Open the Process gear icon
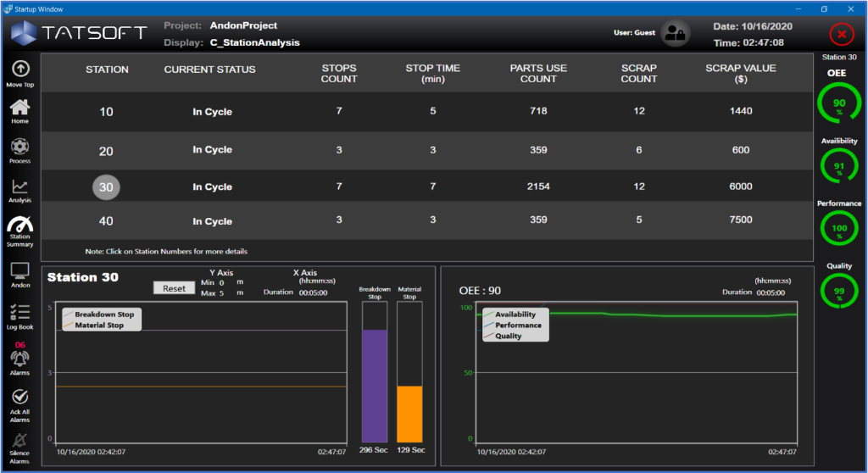 click(x=20, y=147)
